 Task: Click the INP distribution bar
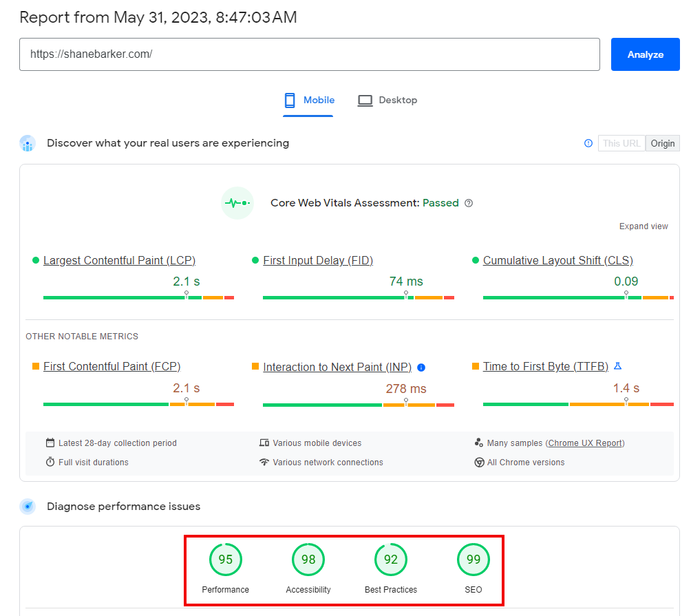pos(359,405)
